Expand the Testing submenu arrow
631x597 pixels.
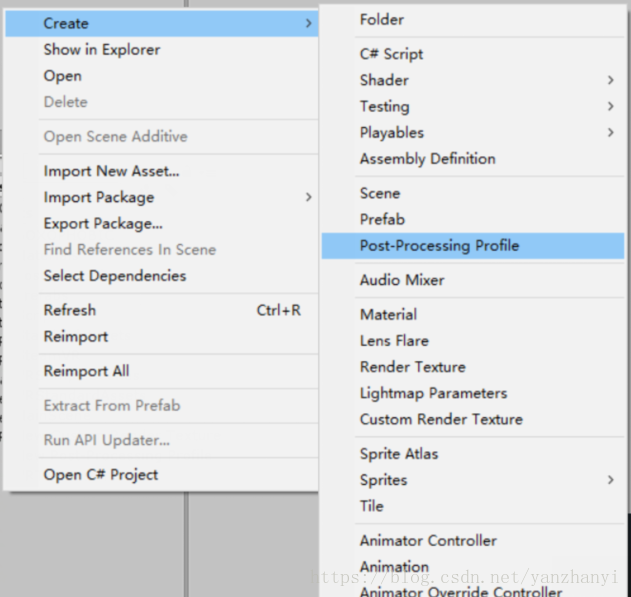(x=611, y=106)
